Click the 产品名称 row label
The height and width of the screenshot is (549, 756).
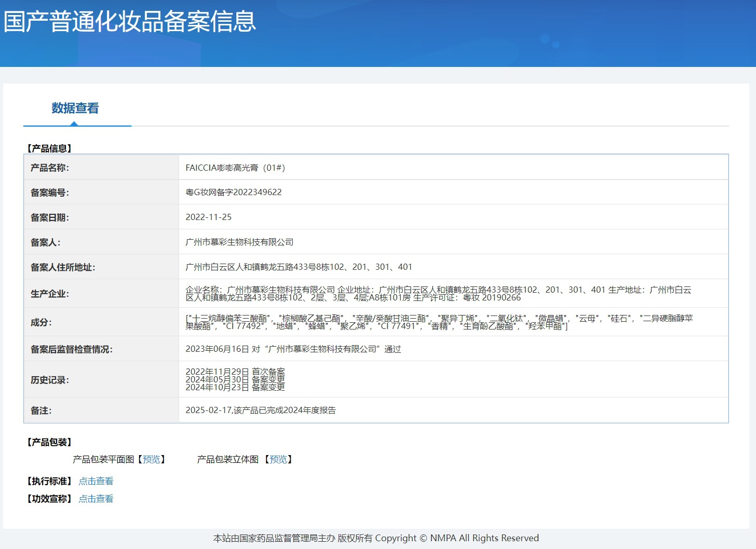click(50, 168)
